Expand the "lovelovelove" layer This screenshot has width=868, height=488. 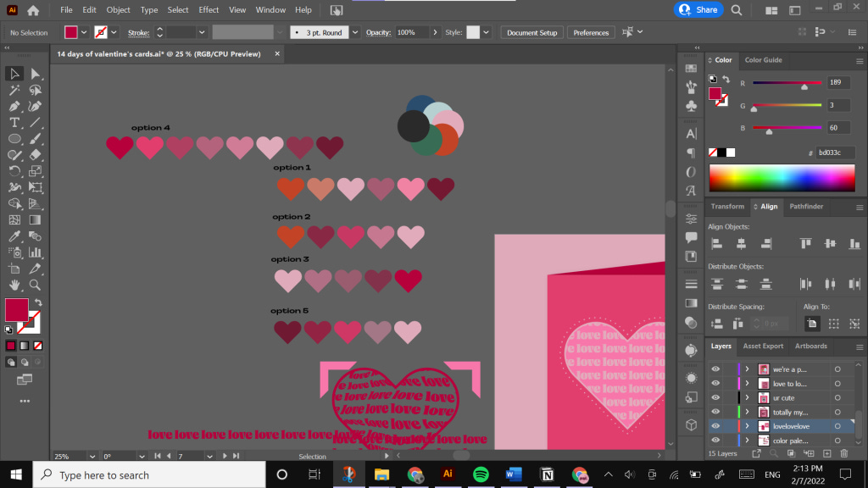point(747,426)
